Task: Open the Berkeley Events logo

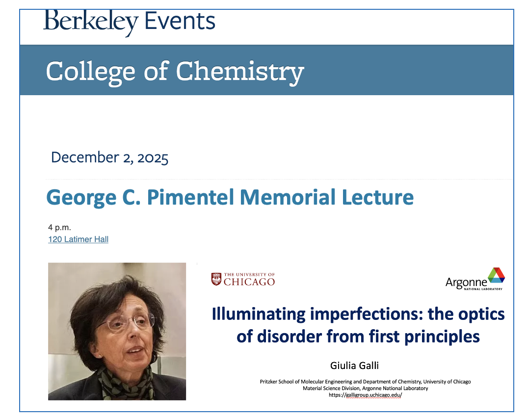Action: pyautogui.click(x=130, y=22)
